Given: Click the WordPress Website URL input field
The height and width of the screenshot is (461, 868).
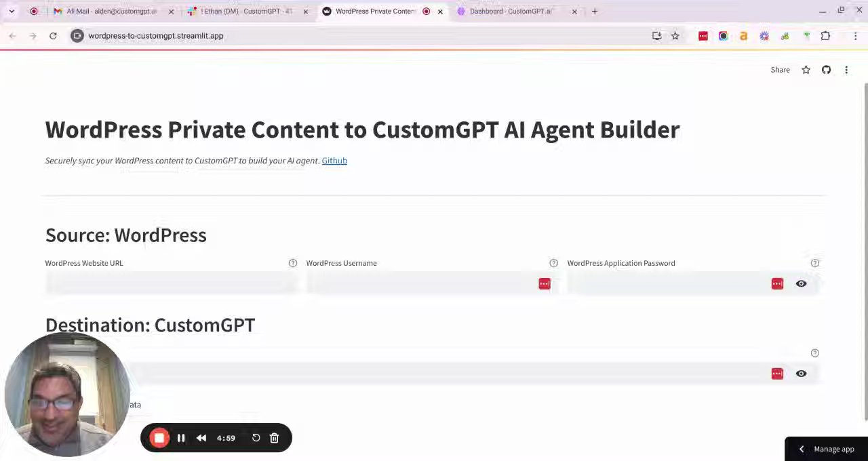Looking at the screenshot, I should [x=170, y=284].
